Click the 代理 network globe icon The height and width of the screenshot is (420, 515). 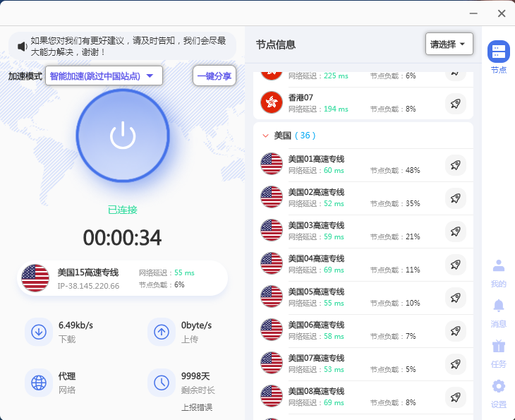tap(39, 383)
